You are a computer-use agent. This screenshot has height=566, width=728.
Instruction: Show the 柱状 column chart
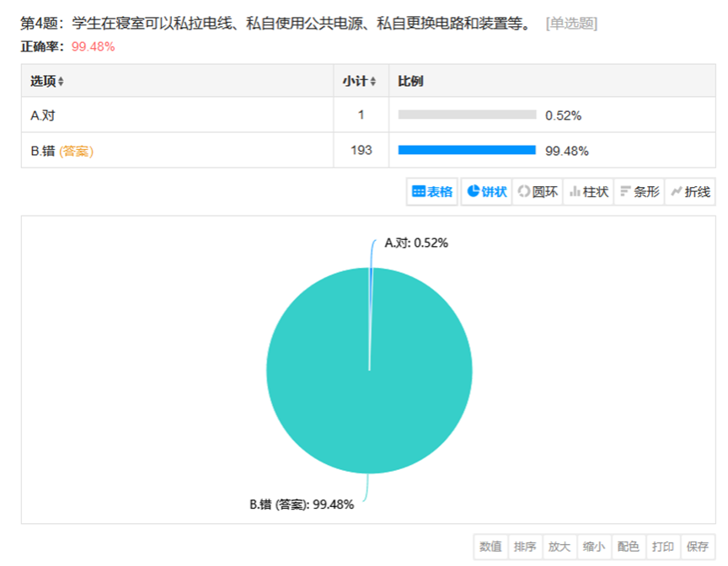[x=589, y=191]
